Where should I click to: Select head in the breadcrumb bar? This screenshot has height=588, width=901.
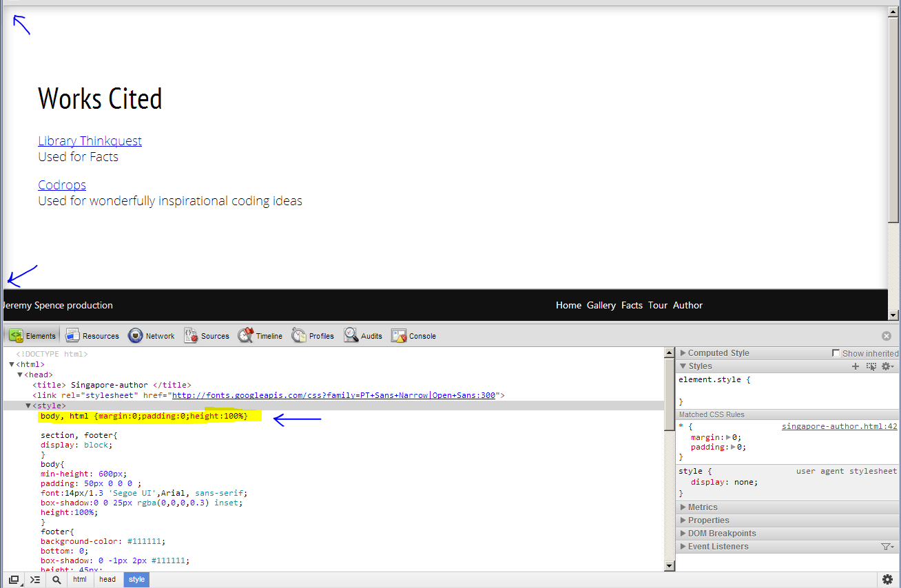tap(107, 580)
